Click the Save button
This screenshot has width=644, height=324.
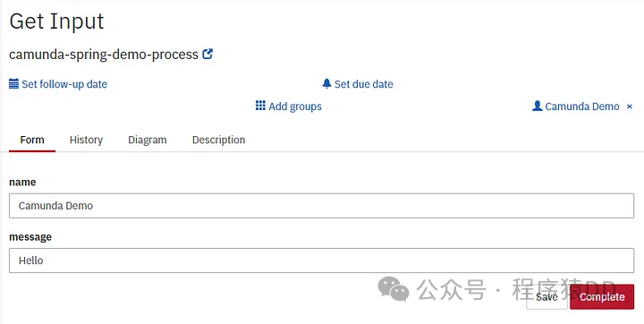pyautogui.click(x=547, y=297)
